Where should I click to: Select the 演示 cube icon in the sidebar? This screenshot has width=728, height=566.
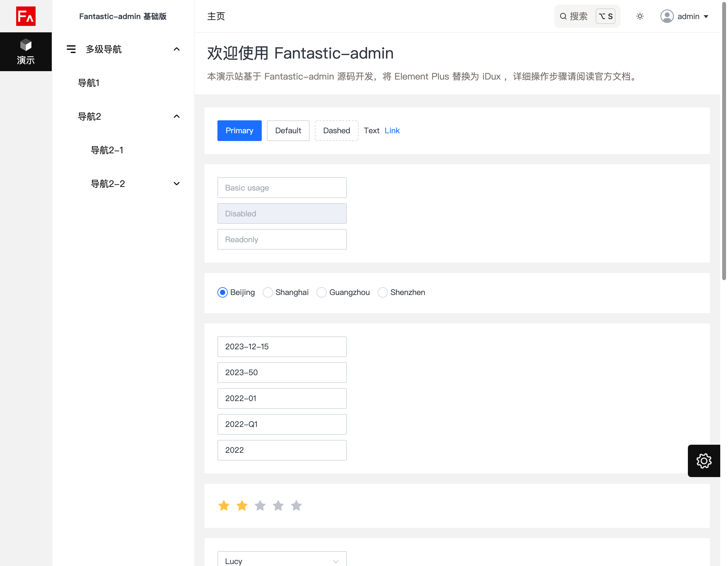click(x=26, y=45)
